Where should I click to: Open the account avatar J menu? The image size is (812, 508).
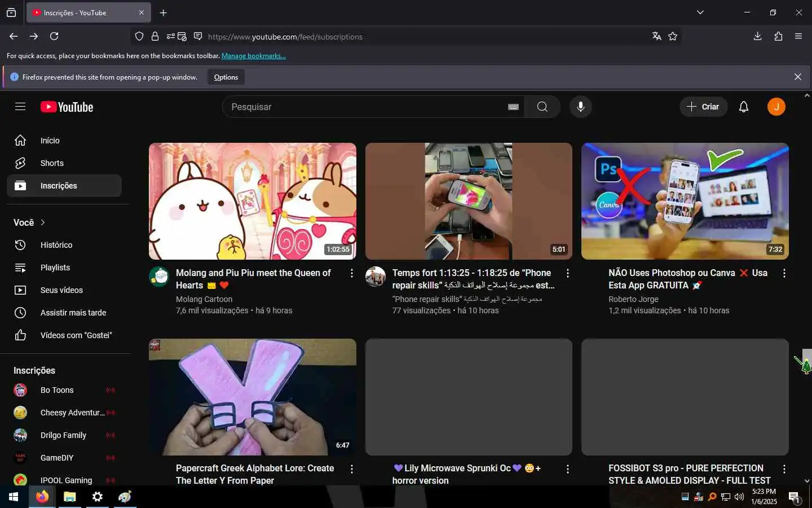click(x=776, y=107)
